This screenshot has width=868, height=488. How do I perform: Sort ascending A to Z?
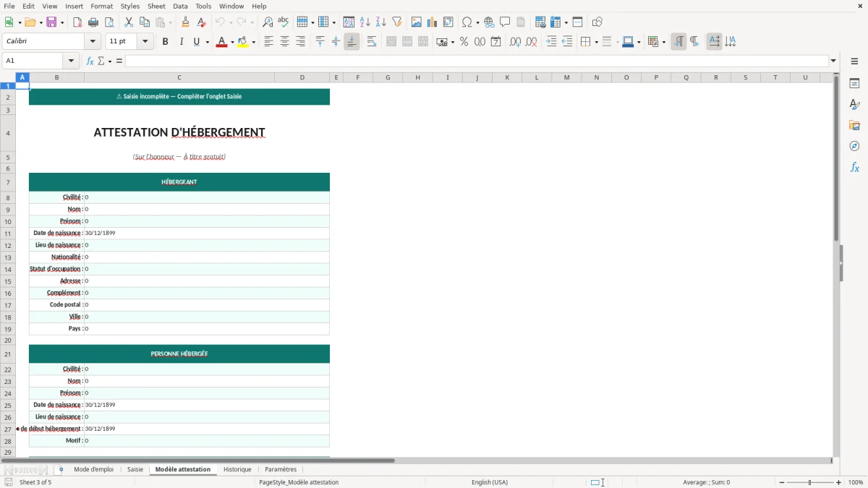point(365,22)
